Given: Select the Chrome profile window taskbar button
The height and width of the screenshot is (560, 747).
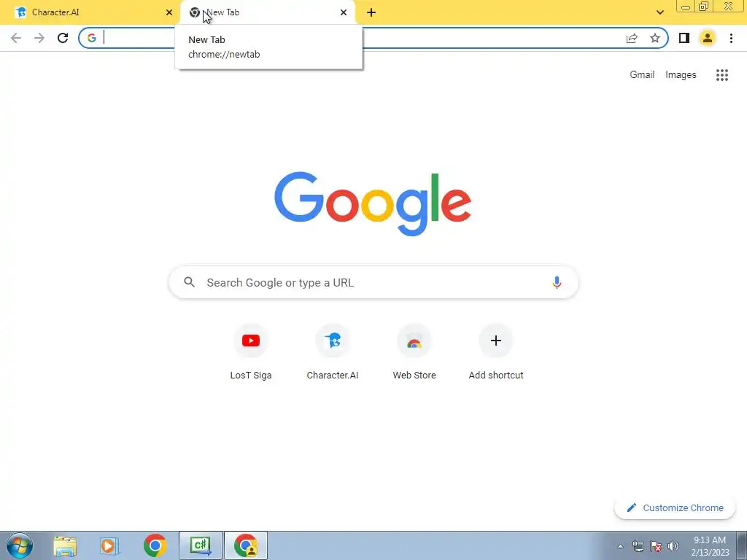Looking at the screenshot, I should point(246,545).
